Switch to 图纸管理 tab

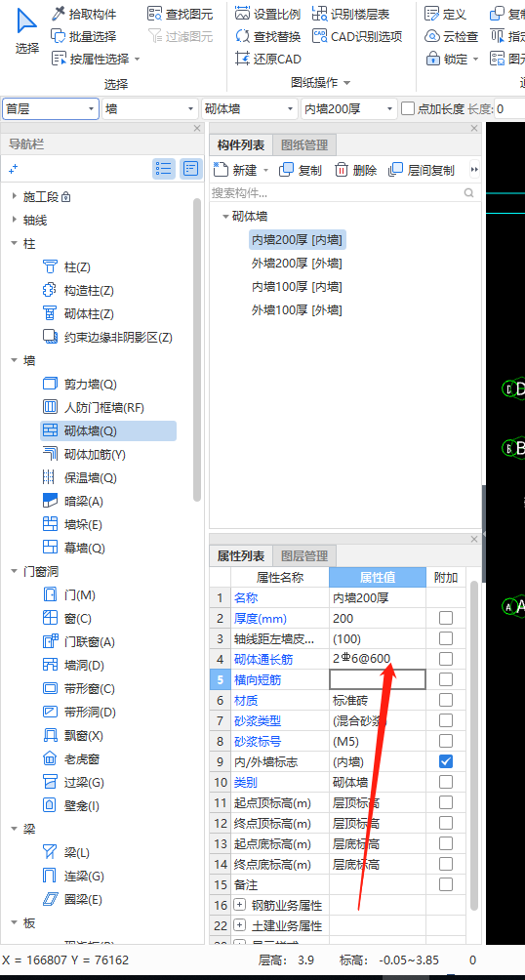304,145
